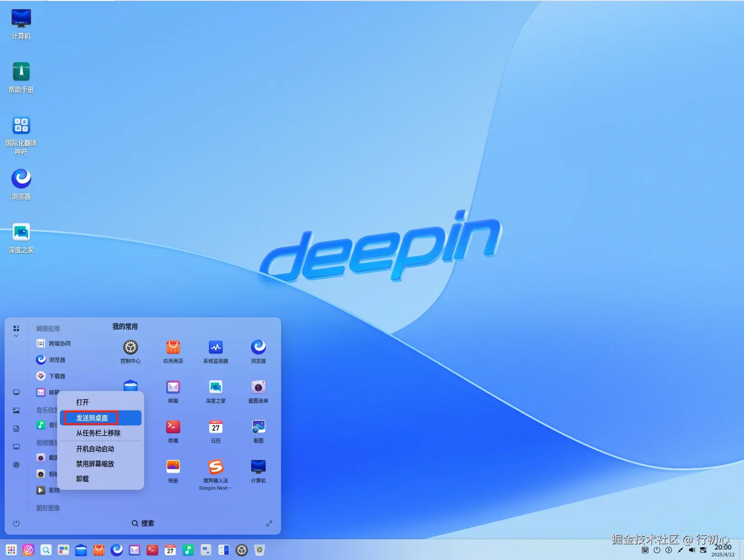Open terminal from the taskbar
744x560 pixels.
click(152, 550)
